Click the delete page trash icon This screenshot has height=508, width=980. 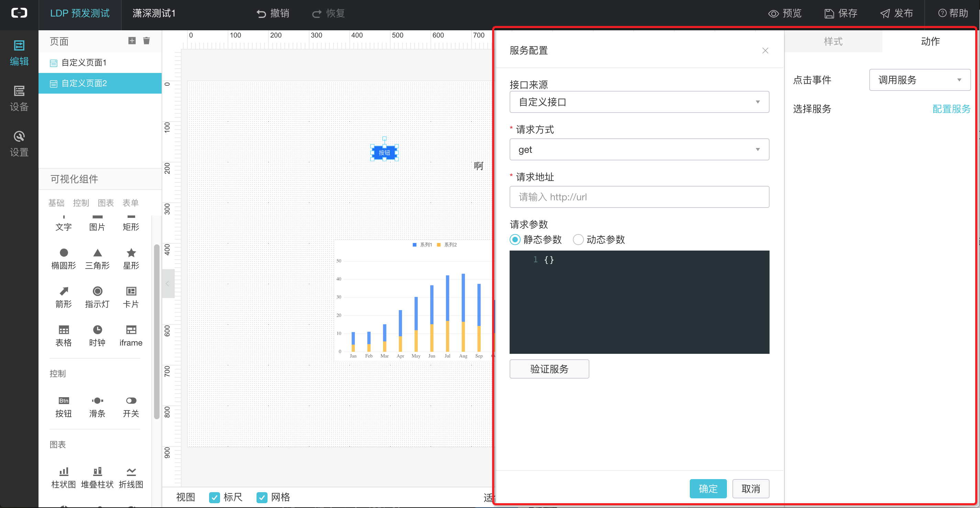[x=146, y=41]
